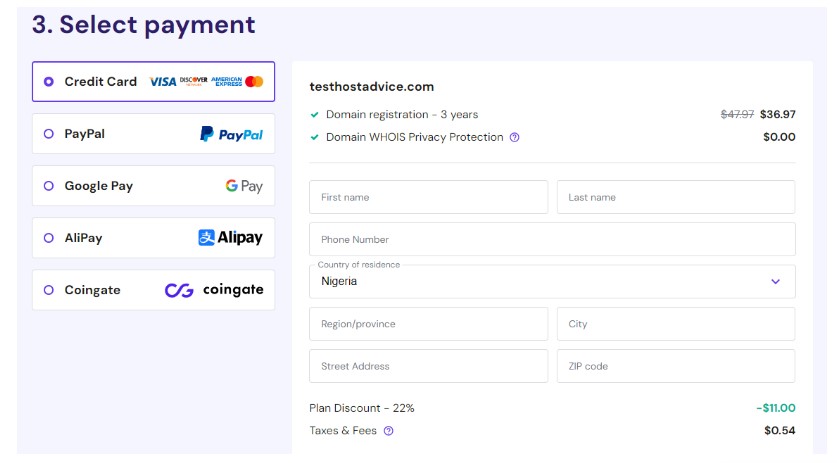837x463 pixels.
Task: Click the 'Google Pay' option label
Action: [99, 186]
